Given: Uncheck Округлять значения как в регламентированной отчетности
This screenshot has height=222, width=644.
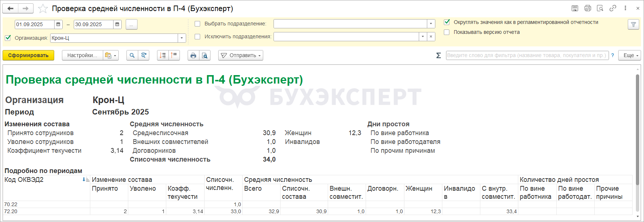Looking at the screenshot, I should (x=447, y=22).
